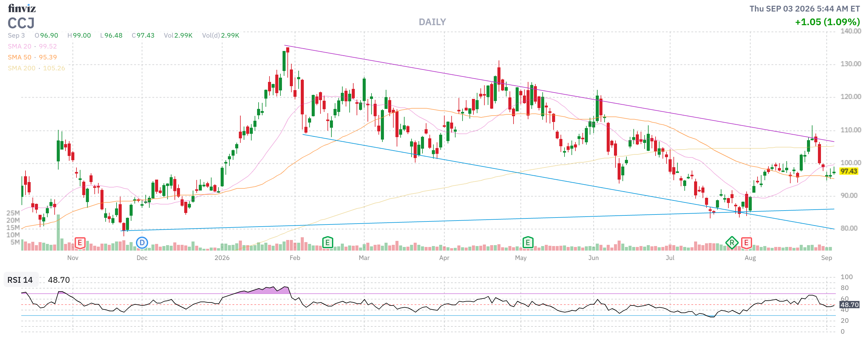The height and width of the screenshot is (341, 868).
Task: Click the Feb label on the time axis
Action: click(295, 258)
